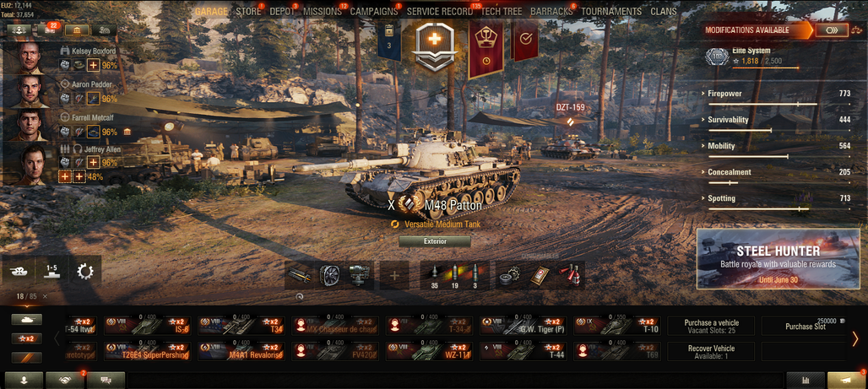Click the gear settings icon beside tier range
868x389 pixels.
(x=85, y=271)
